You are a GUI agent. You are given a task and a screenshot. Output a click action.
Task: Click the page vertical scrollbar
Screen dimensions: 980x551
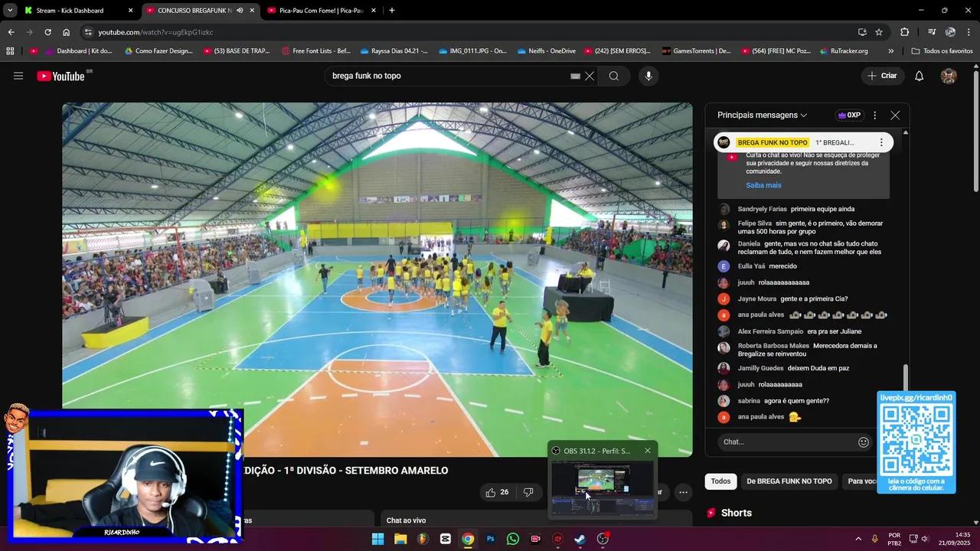[975, 132]
